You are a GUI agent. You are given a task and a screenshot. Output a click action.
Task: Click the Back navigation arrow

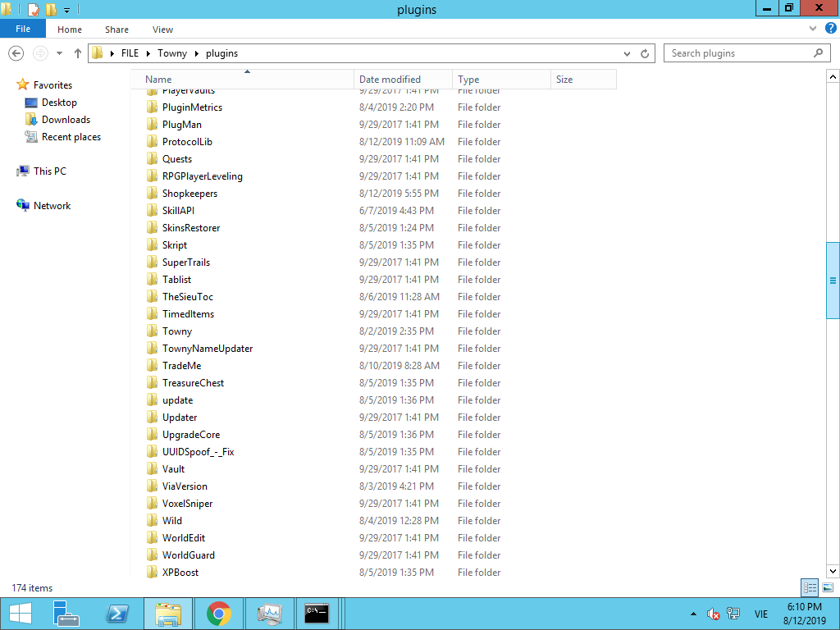pyautogui.click(x=16, y=53)
